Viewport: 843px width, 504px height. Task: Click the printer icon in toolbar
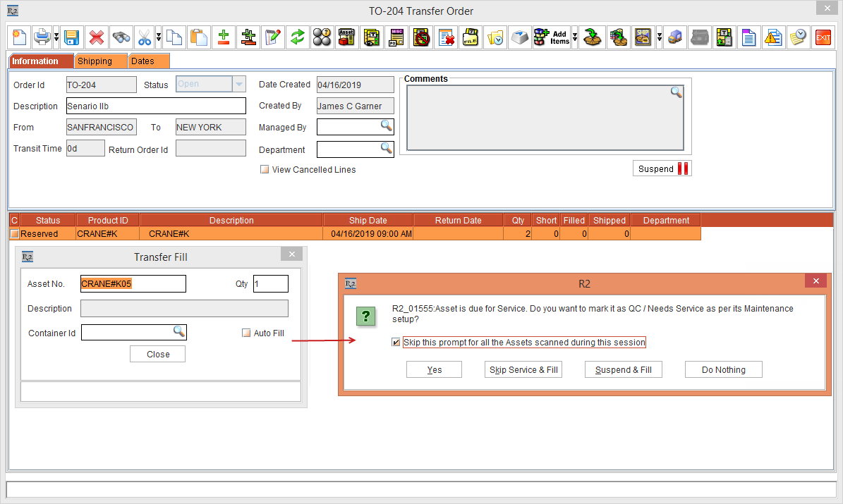(42, 37)
